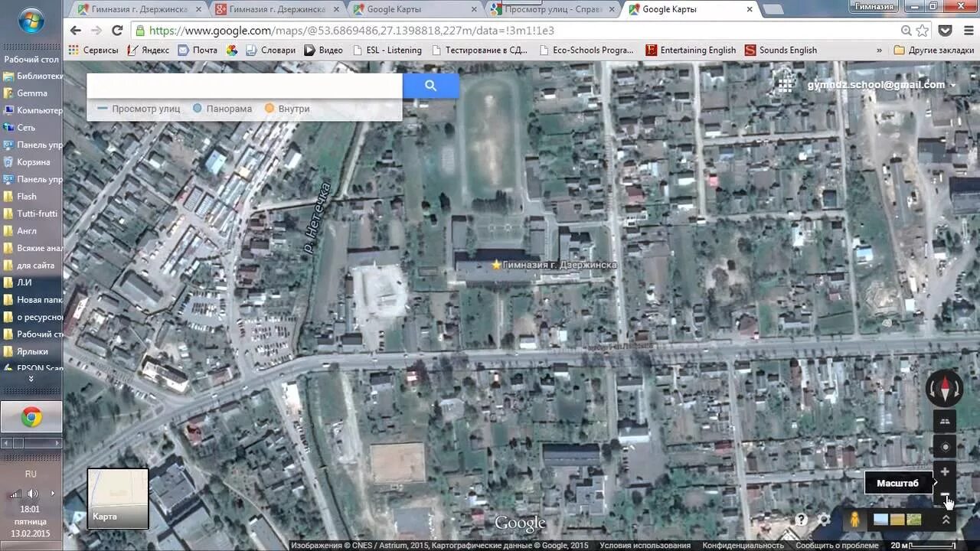Reset map orientation using the compass needle

point(944,390)
